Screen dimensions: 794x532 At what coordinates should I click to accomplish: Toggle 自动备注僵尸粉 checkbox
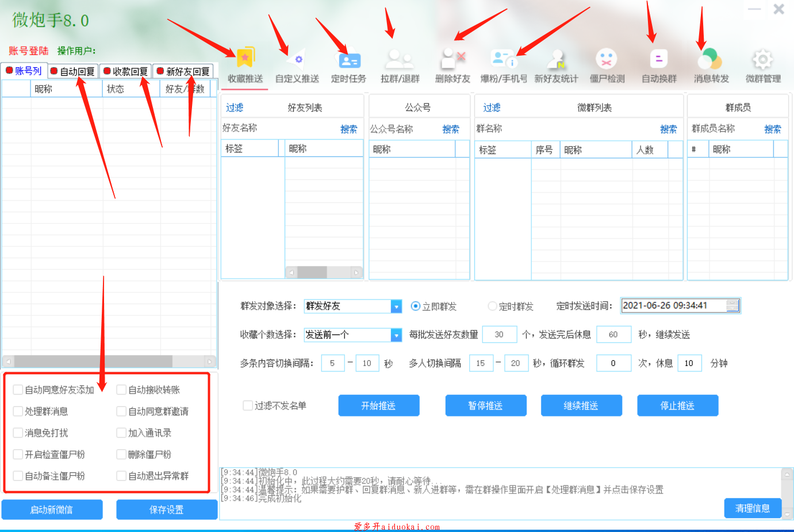(x=18, y=476)
